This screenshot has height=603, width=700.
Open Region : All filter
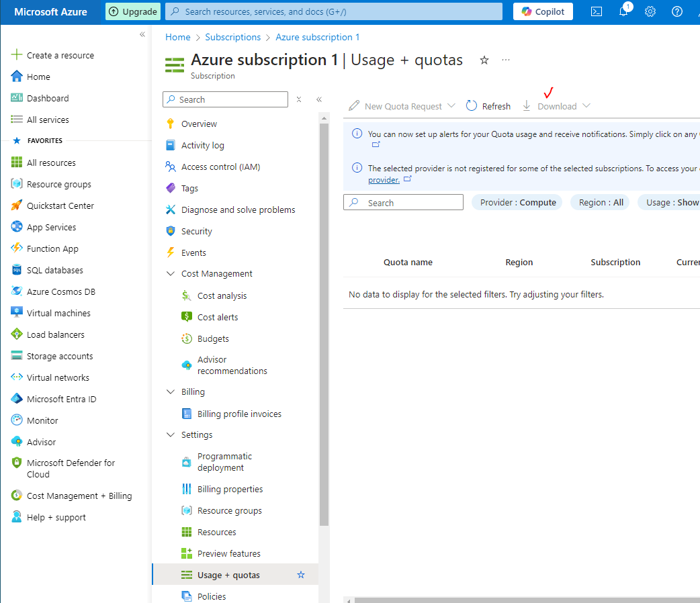(x=601, y=203)
